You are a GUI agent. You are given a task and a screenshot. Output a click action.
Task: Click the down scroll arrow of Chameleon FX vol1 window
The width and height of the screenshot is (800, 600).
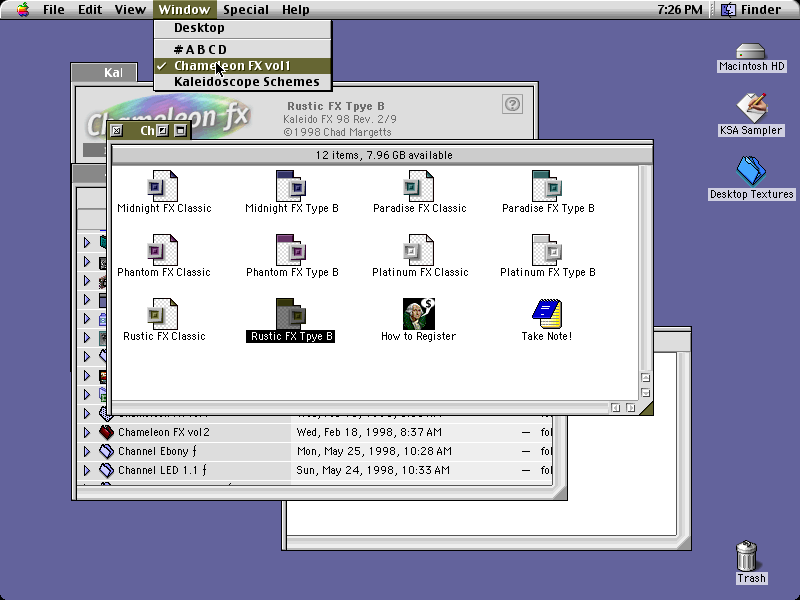click(x=645, y=393)
